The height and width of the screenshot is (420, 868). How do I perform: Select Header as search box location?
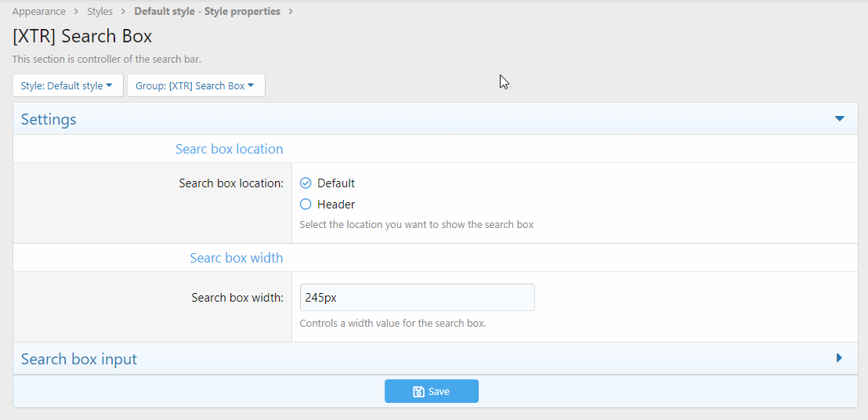[306, 205]
